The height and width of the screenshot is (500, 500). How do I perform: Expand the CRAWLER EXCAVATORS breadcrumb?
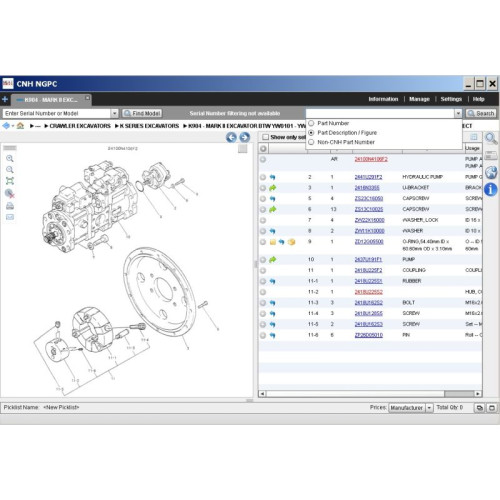tap(46, 126)
